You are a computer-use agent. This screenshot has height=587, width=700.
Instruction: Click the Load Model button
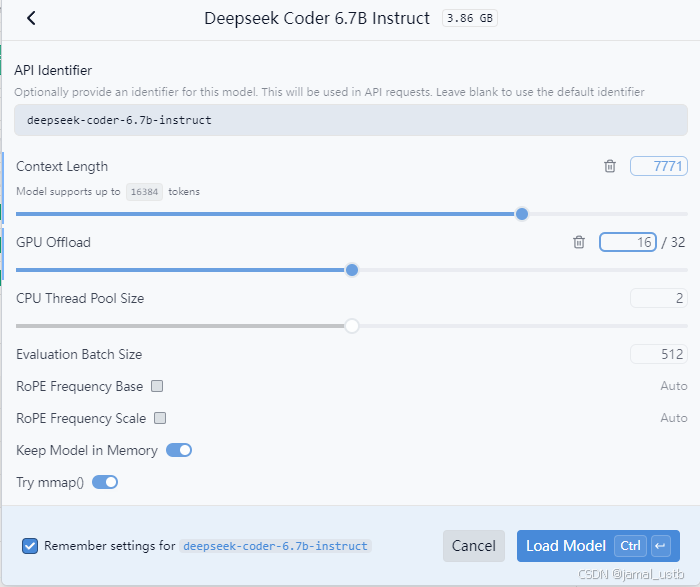(x=598, y=545)
